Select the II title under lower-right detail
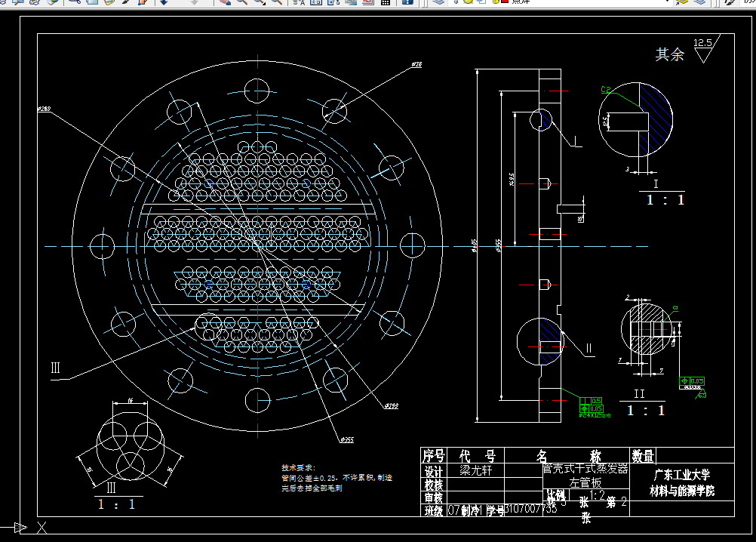 [639, 394]
